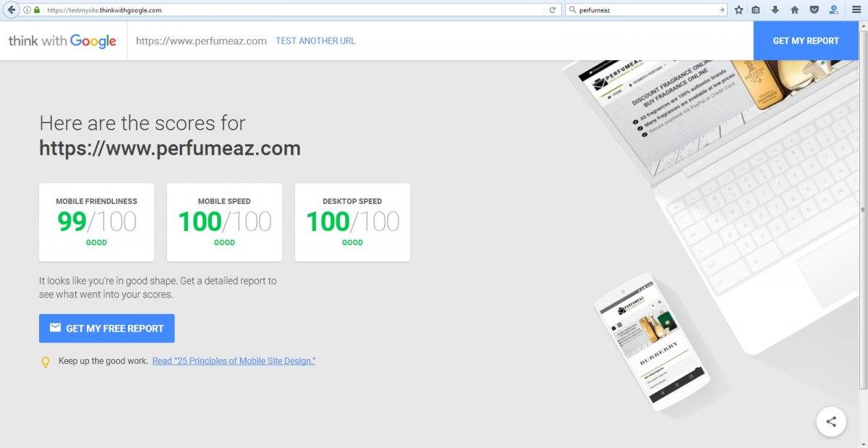Screen dimensions: 868x448
Task: Open the bookmarks list icon
Action: click(756, 10)
